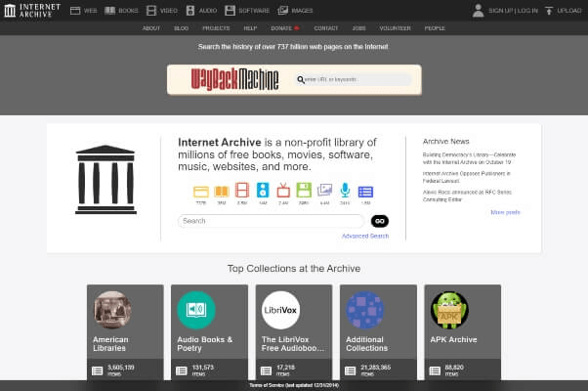Click the red film strip video icon
Screen dimensions: 588x391
click(x=242, y=191)
